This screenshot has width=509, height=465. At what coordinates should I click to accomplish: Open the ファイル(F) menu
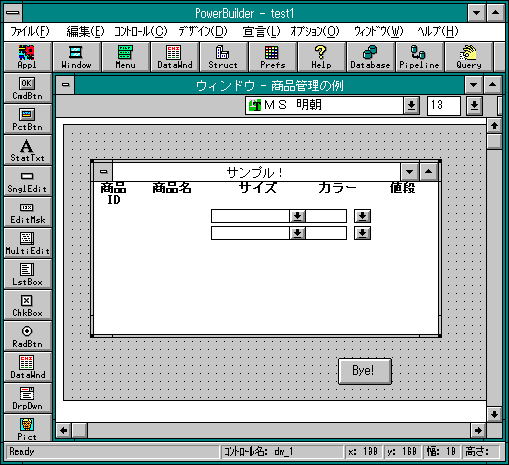30,32
